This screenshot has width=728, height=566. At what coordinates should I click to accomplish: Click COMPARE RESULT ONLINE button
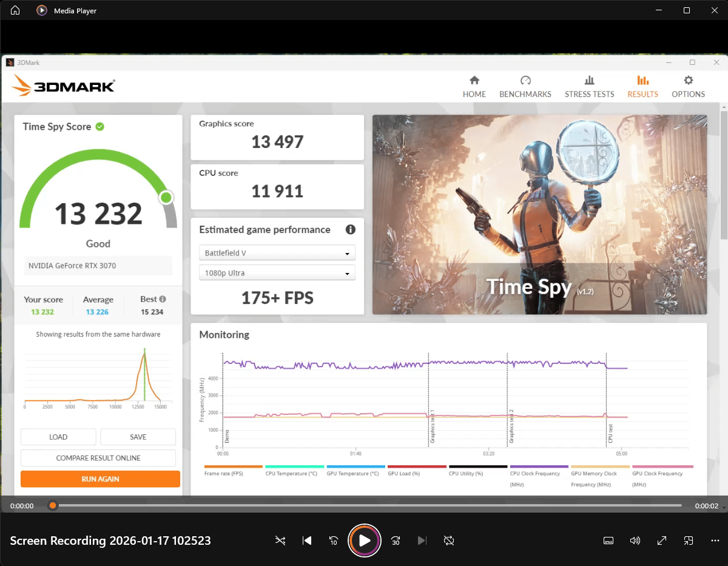(x=98, y=458)
